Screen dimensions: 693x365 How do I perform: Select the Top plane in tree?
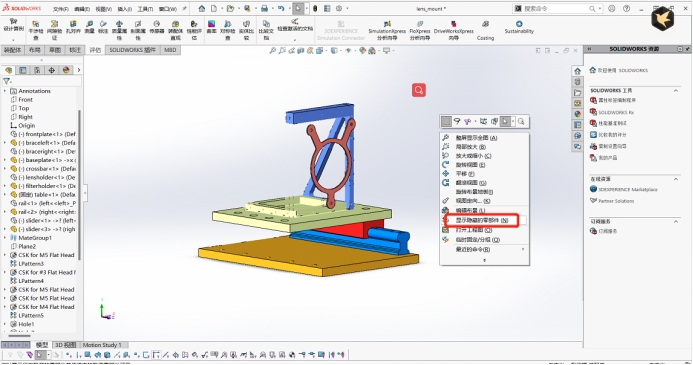pyautogui.click(x=23, y=108)
